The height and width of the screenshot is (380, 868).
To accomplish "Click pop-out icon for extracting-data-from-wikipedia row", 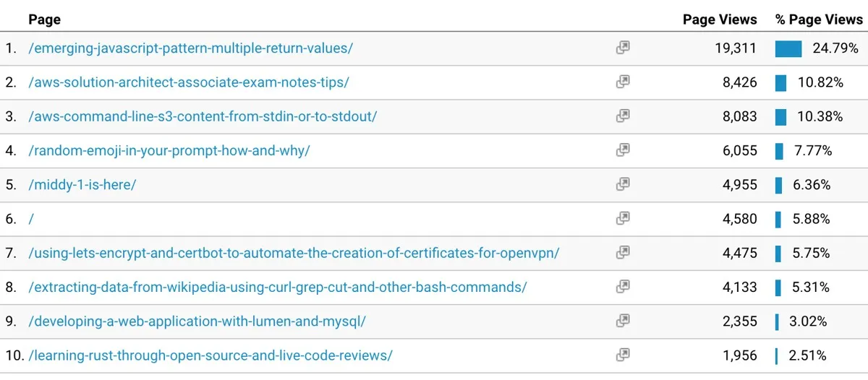I will [x=622, y=287].
